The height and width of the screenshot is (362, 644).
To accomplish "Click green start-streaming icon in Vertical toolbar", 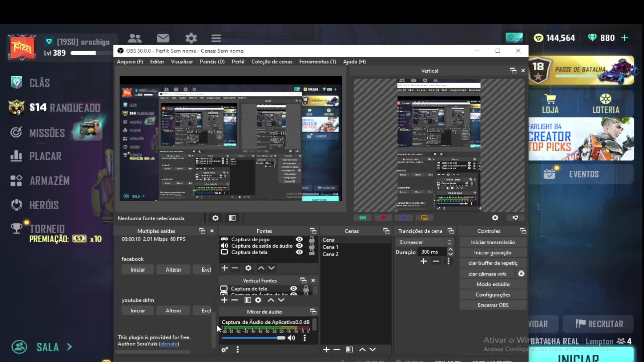I will point(363,218).
